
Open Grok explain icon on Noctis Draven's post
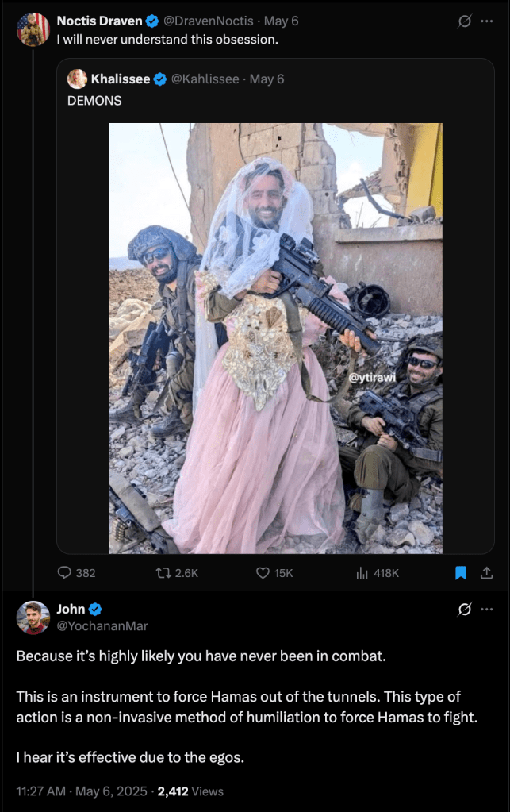click(x=465, y=21)
